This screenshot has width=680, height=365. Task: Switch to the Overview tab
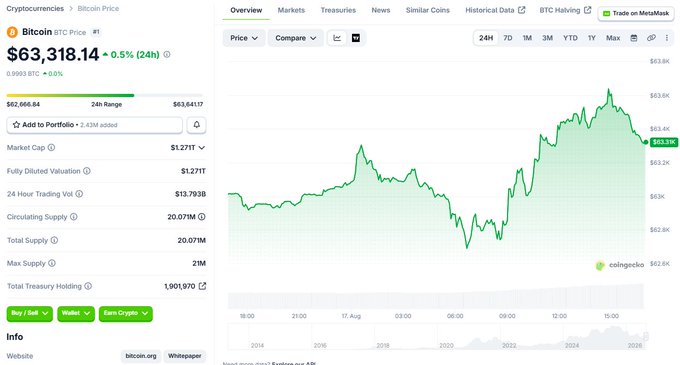246,10
